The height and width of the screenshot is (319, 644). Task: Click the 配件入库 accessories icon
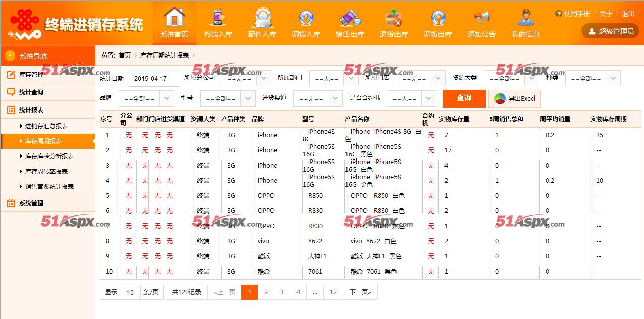[262, 18]
